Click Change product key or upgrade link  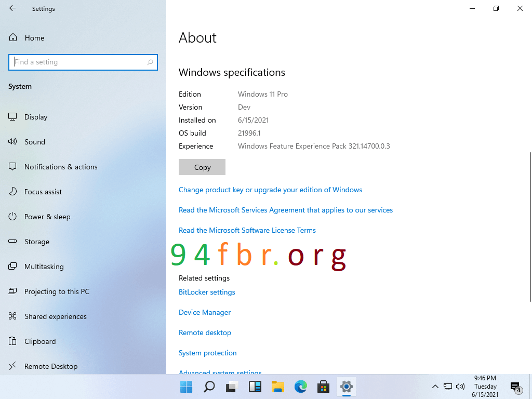pos(270,190)
